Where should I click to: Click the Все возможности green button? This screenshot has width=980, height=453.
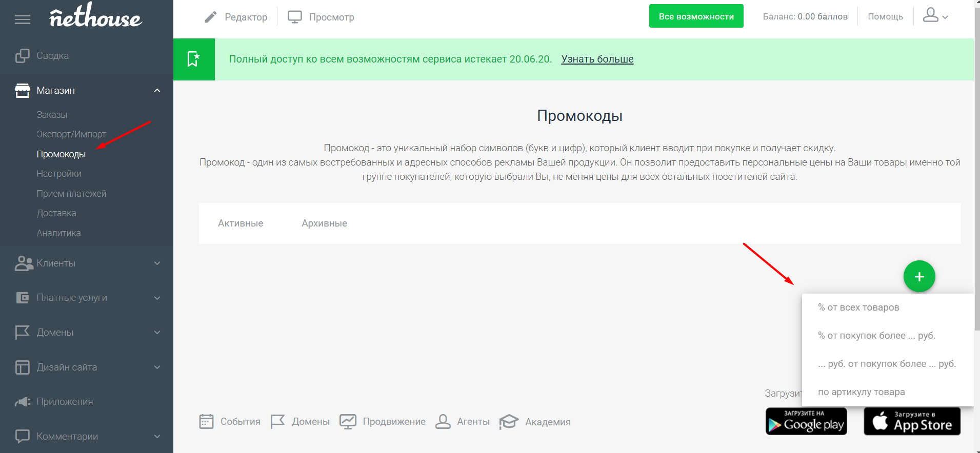tap(696, 16)
